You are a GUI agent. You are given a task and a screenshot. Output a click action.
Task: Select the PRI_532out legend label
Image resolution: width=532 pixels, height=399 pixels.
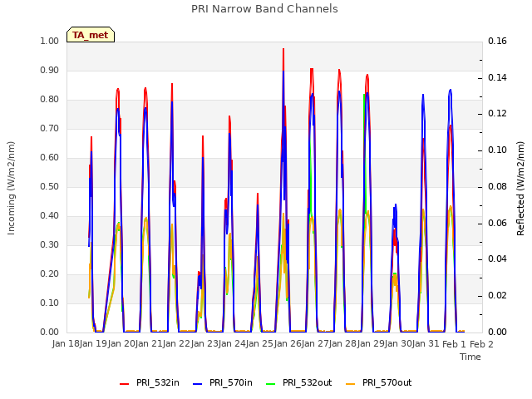(x=308, y=382)
